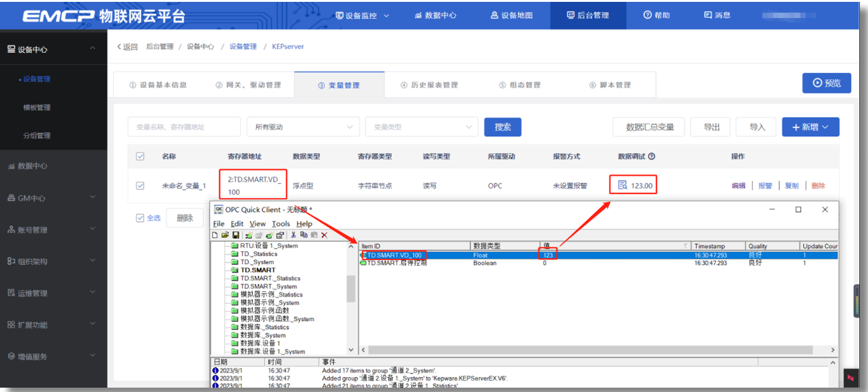Click the Cut scissors icon in OPC toolbar
Image resolution: width=868 pixels, height=392 pixels.
(293, 235)
